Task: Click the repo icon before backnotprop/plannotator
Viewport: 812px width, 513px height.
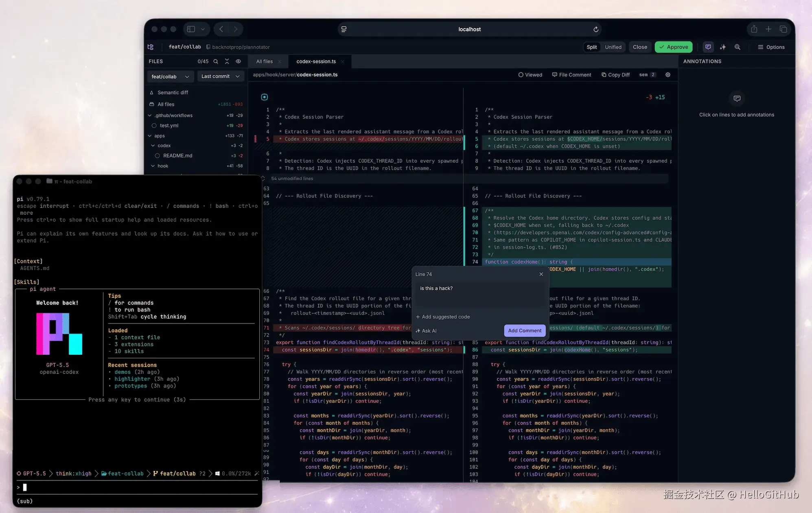Action: (x=208, y=47)
